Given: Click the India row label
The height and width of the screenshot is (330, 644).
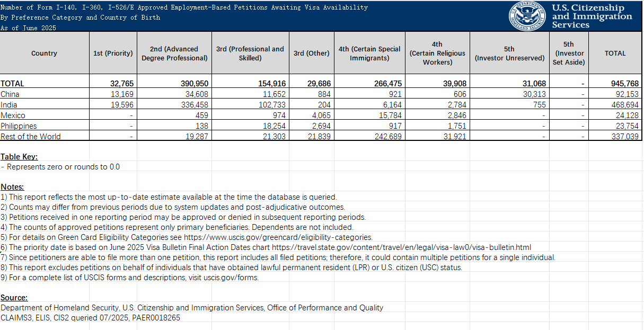Looking at the screenshot, I should [x=9, y=105].
